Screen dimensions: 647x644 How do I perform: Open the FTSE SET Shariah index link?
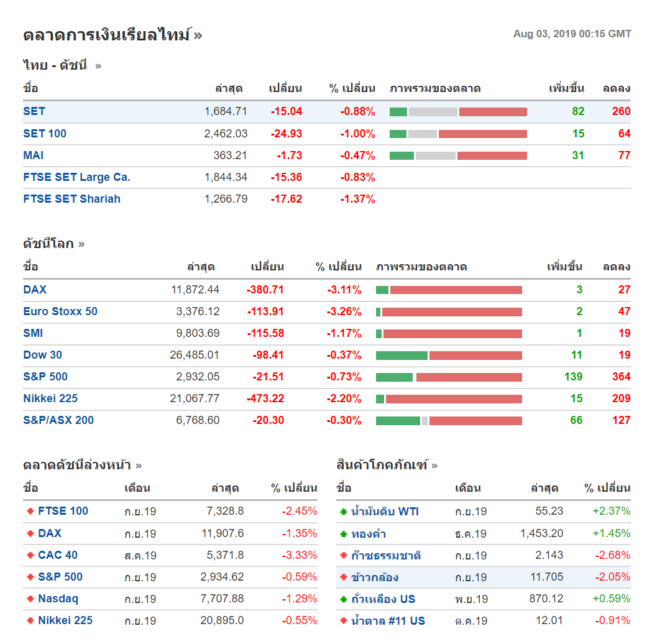point(71,199)
